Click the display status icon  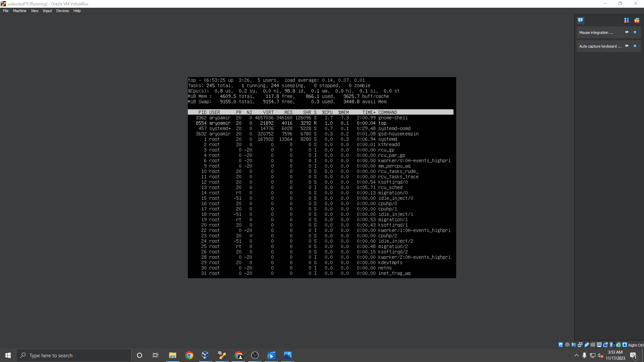tap(599, 345)
